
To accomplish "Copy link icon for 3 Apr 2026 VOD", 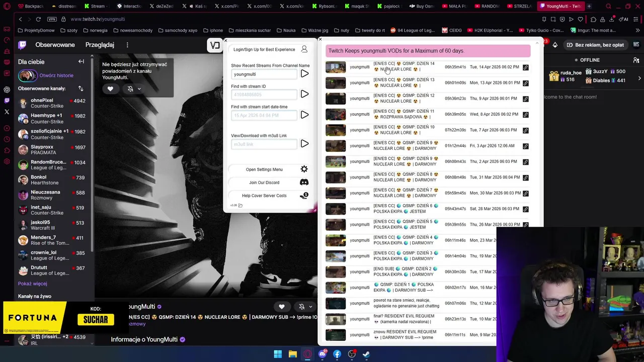I will [525, 146].
